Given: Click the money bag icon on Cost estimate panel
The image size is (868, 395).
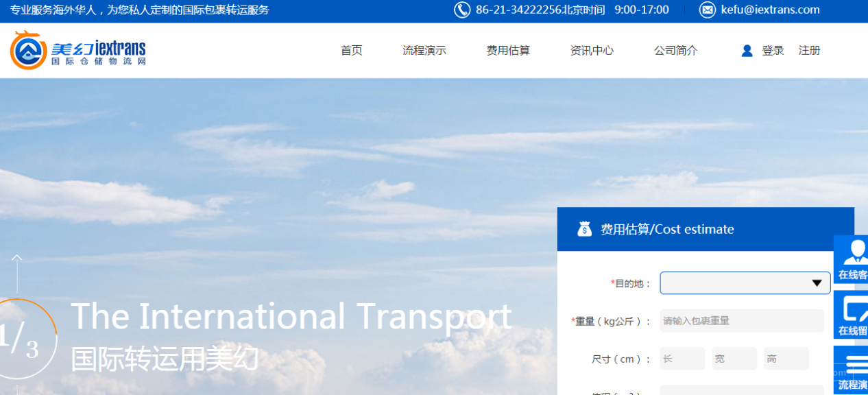Looking at the screenshot, I should coord(584,228).
